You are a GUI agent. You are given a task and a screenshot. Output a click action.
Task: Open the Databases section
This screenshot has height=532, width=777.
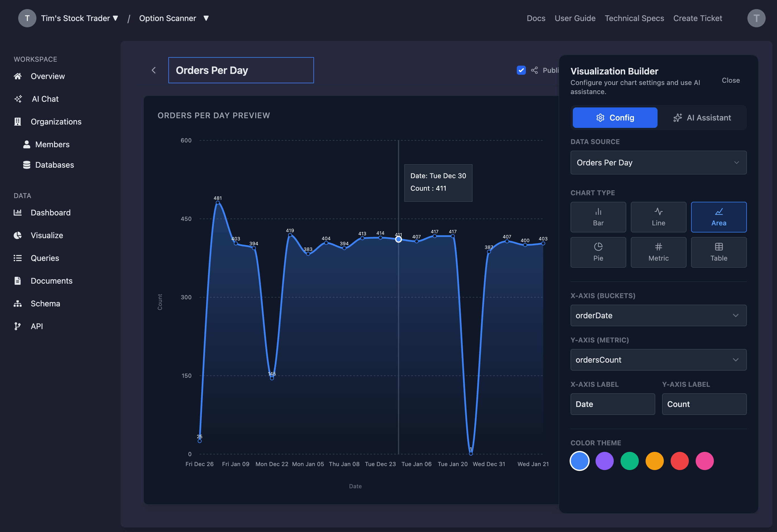(55, 165)
